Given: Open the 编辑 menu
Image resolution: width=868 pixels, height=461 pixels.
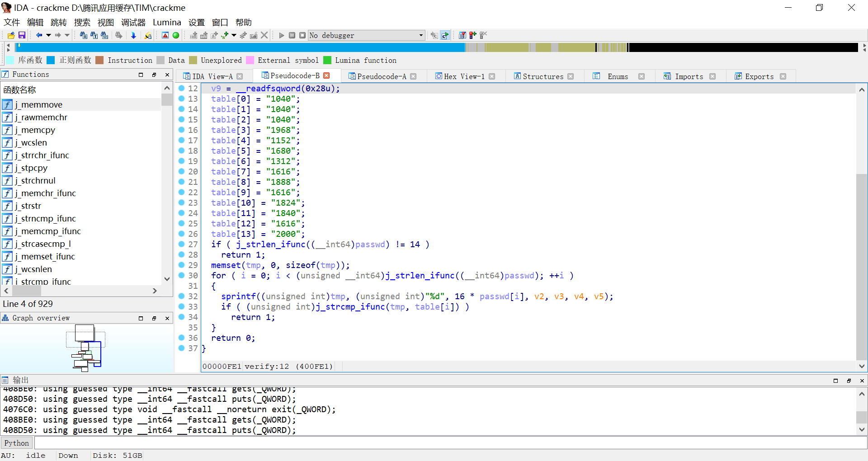Looking at the screenshot, I should pyautogui.click(x=35, y=23).
